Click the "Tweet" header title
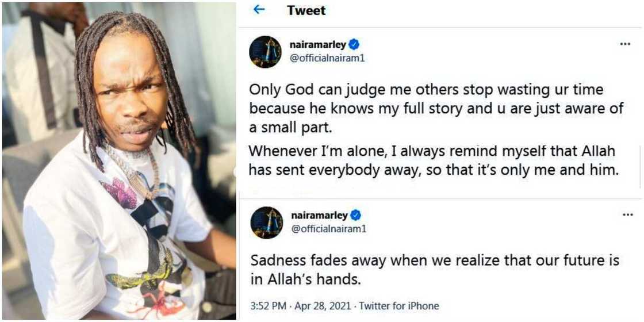644x322 pixels. [x=306, y=10]
